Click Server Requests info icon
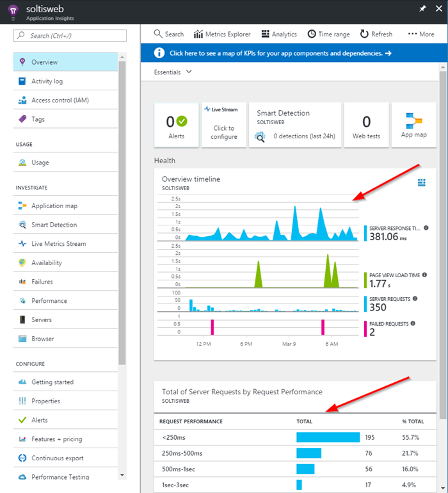The width and height of the screenshot is (448, 493). tap(415, 299)
